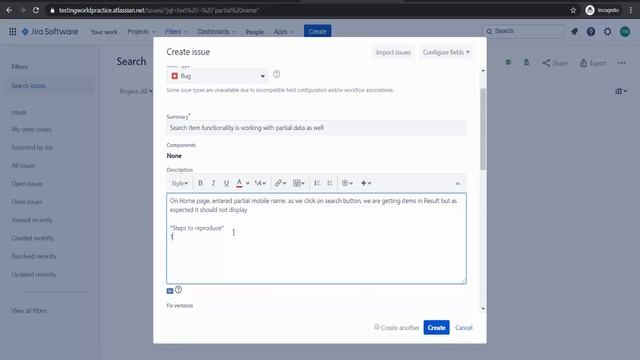Click the blue Create button in dialog

point(436,327)
